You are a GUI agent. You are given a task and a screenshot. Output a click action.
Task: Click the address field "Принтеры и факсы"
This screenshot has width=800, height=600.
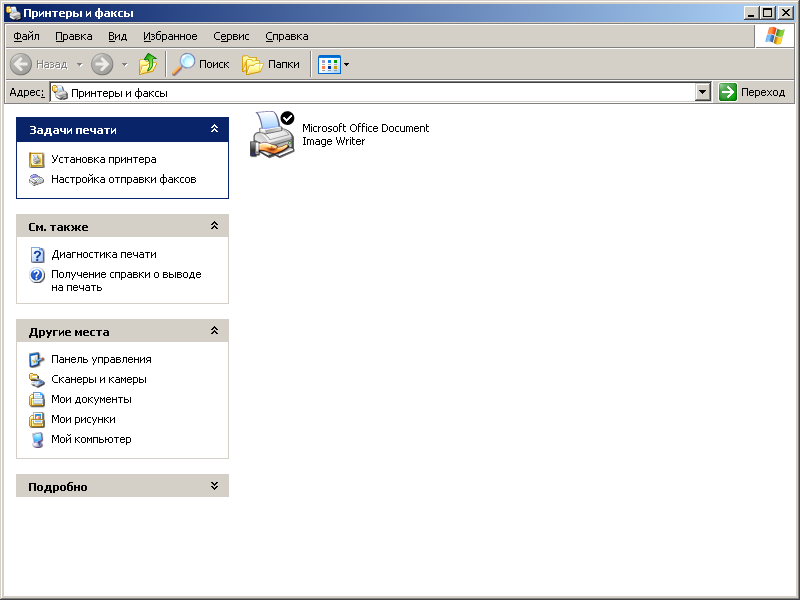pyautogui.click(x=373, y=92)
